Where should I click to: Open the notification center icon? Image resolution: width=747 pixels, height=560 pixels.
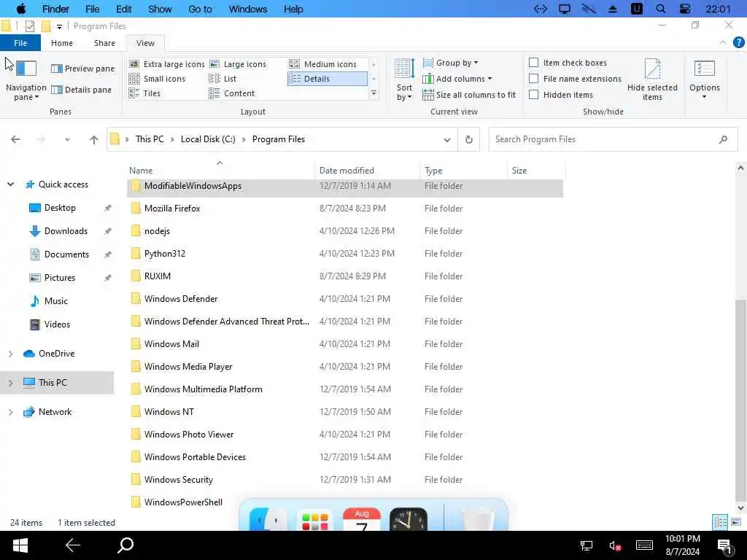coord(724,547)
